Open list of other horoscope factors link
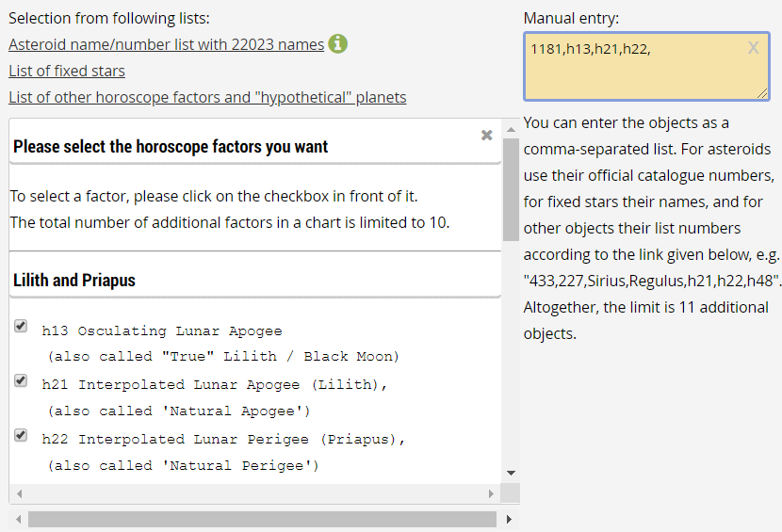This screenshot has height=532, width=782. [207, 97]
